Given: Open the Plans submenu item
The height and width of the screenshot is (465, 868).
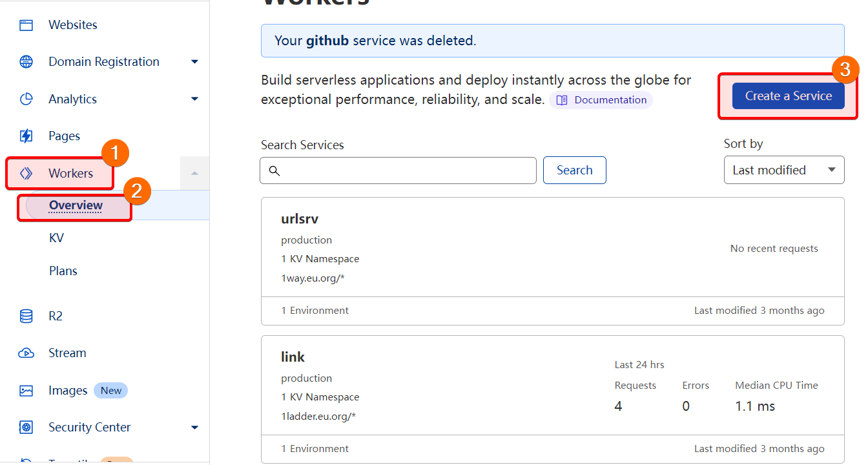Looking at the screenshot, I should pyautogui.click(x=63, y=271).
